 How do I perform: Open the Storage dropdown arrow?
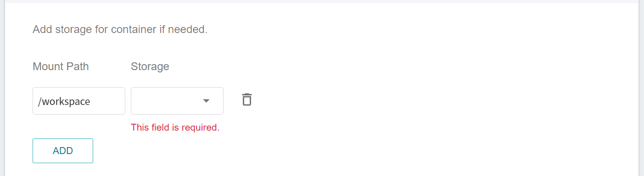(207, 101)
